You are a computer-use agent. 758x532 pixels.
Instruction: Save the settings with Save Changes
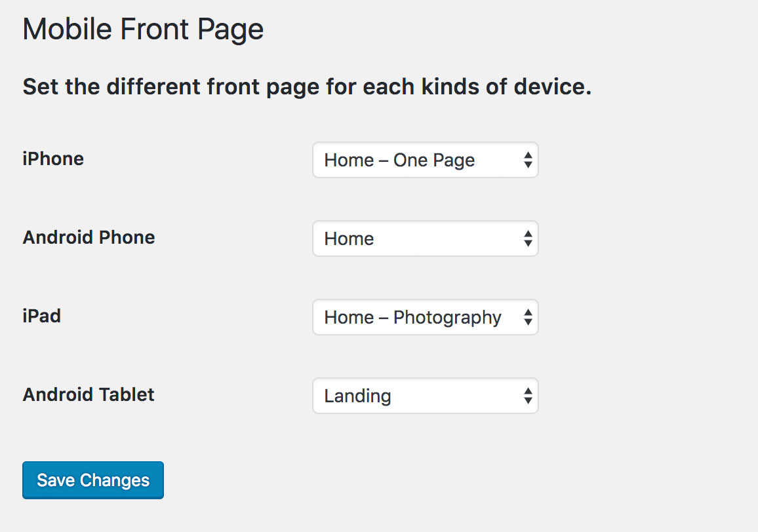pyautogui.click(x=93, y=480)
